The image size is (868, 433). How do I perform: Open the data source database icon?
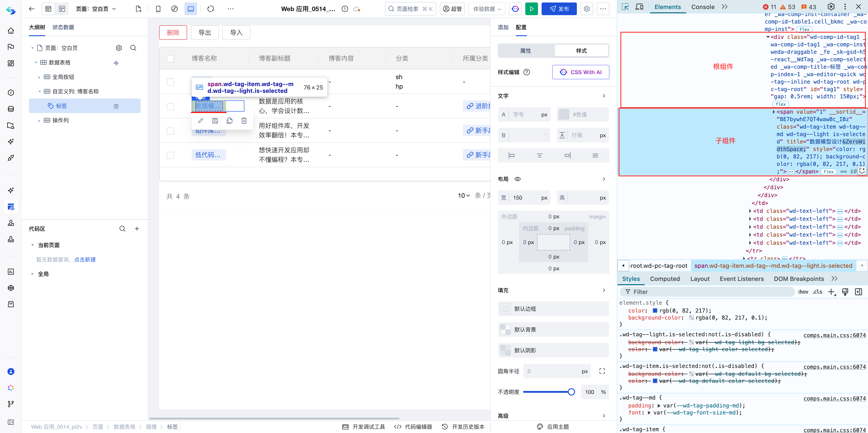point(11,109)
